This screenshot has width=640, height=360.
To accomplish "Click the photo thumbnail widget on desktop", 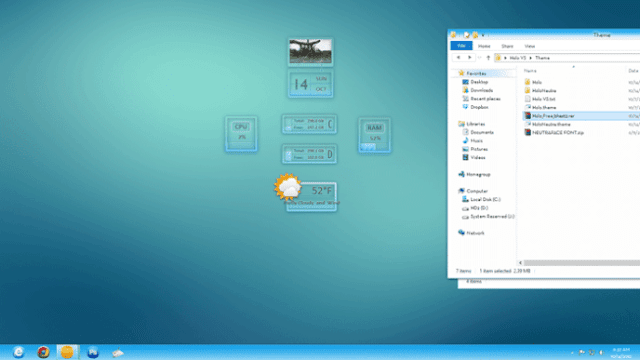I will click(x=310, y=52).
